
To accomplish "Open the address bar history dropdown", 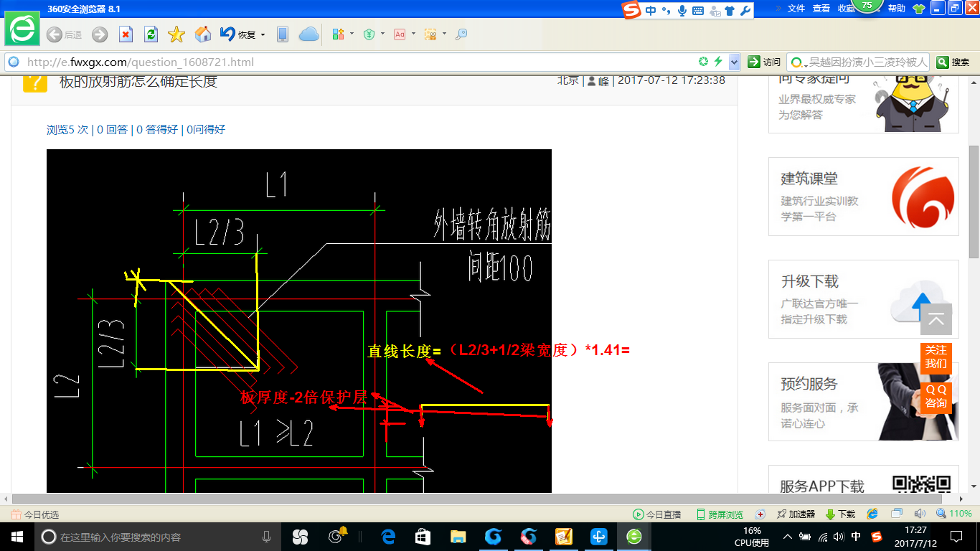I will pos(734,62).
